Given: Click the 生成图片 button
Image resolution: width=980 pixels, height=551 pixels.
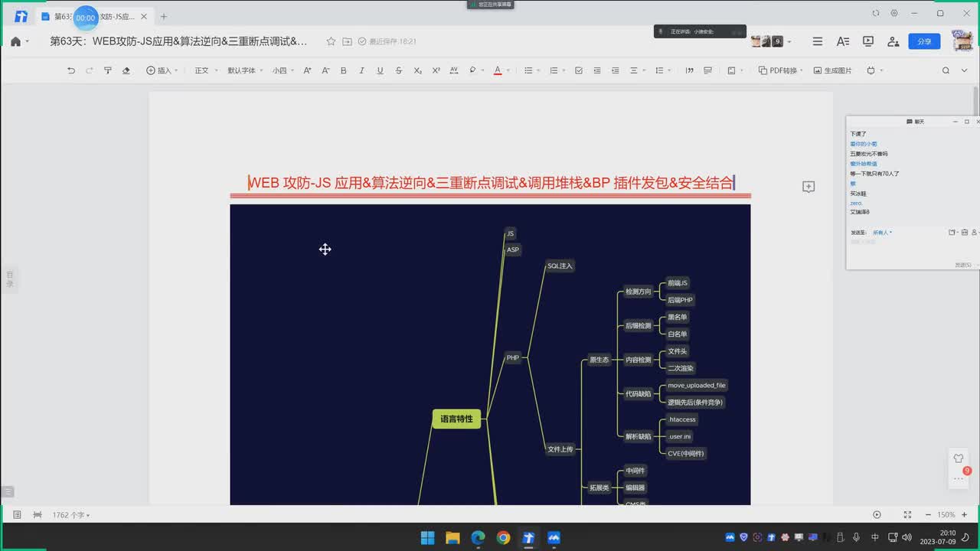Looking at the screenshot, I should tap(833, 70).
